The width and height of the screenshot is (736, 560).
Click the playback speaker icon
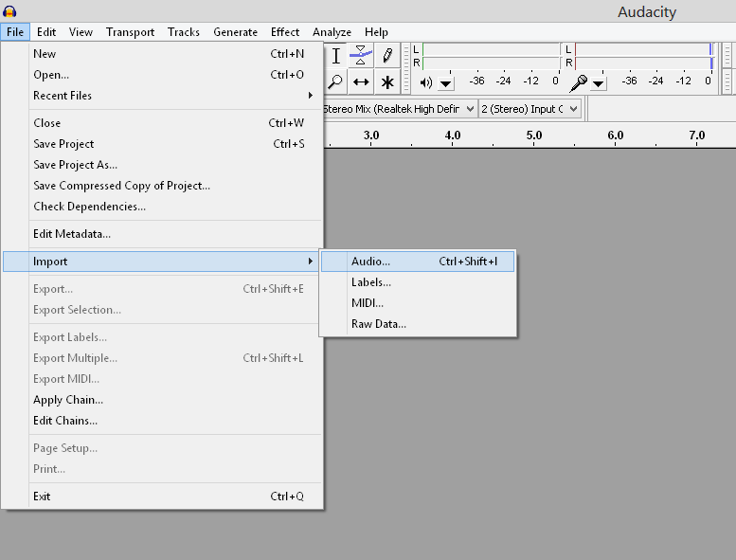pos(425,82)
